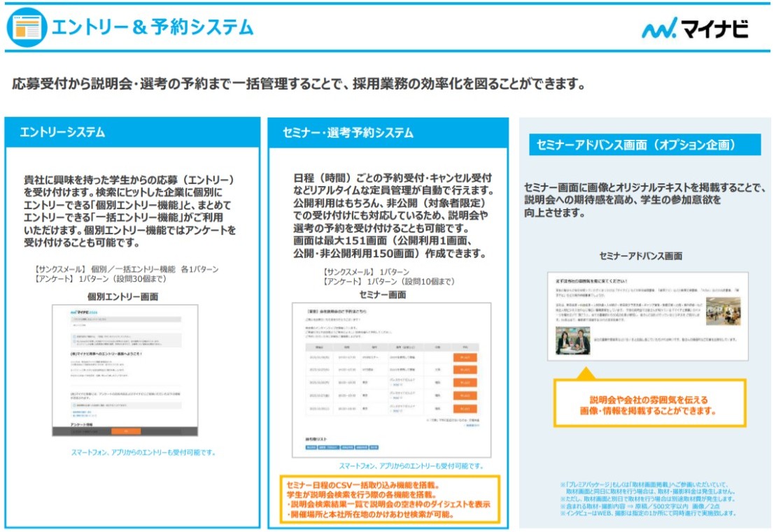
Task: Click the line 【アンケート】1パターン（設問10個まで）
Action: (x=388, y=282)
